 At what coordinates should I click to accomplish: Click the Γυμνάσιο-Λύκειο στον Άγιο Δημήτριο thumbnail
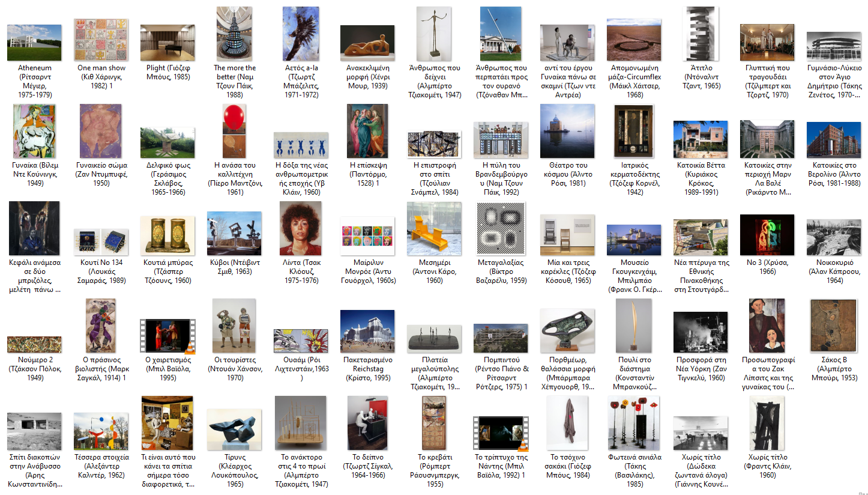(x=834, y=46)
